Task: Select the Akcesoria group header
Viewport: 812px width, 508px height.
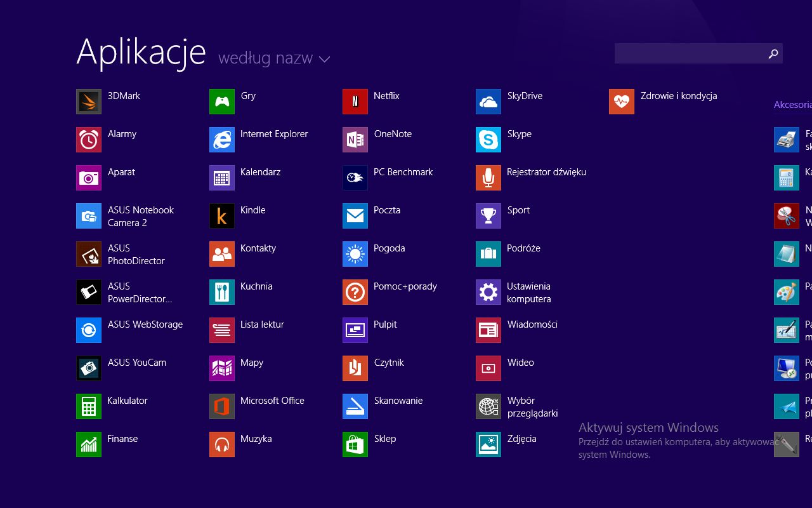Action: click(793, 105)
